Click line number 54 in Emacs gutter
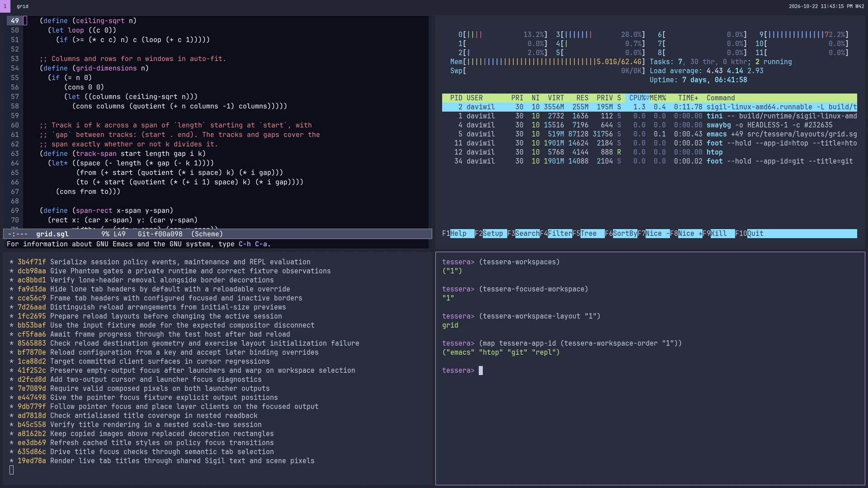The image size is (868, 488). pyautogui.click(x=15, y=68)
